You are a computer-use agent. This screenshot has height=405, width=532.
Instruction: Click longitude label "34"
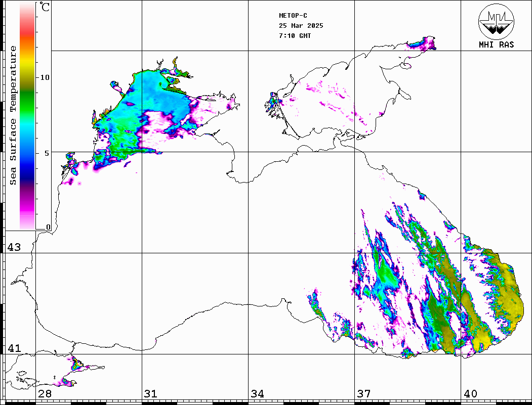(257, 393)
